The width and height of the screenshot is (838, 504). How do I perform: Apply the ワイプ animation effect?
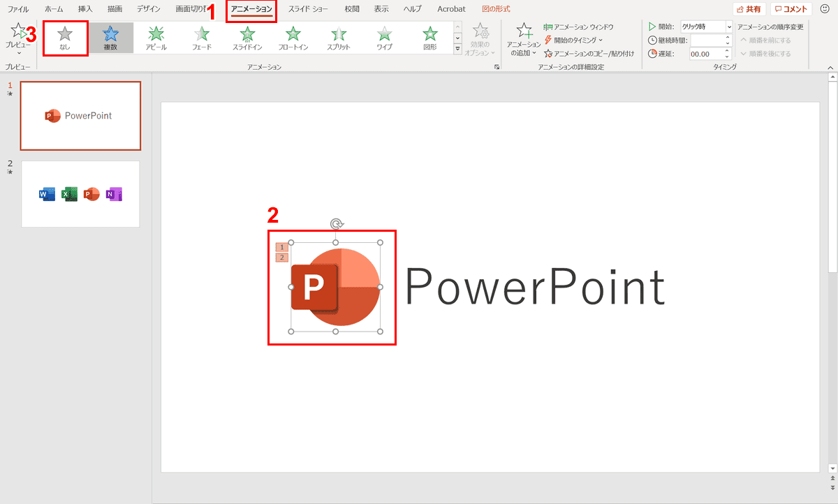[x=385, y=38]
